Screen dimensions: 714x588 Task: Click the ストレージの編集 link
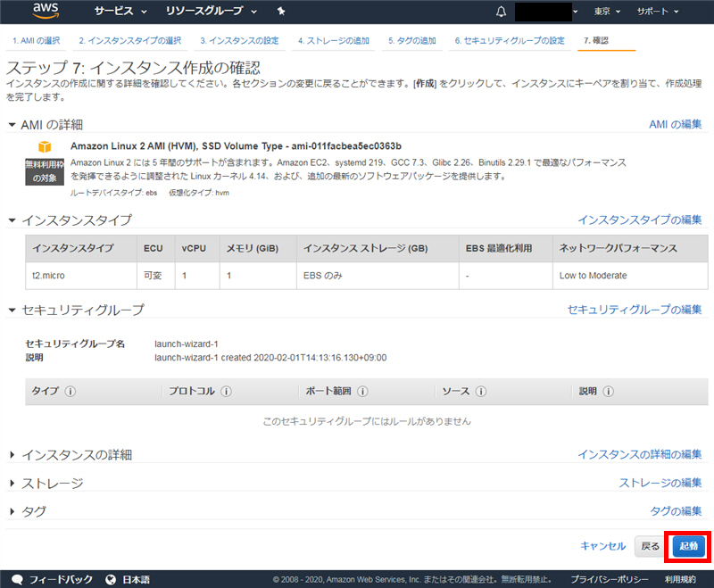coord(660,483)
